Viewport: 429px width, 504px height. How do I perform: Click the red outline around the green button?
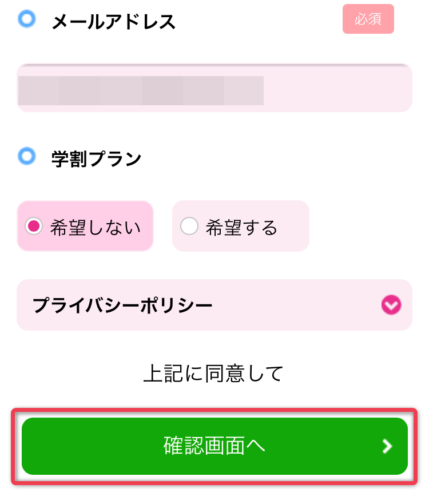214,410
